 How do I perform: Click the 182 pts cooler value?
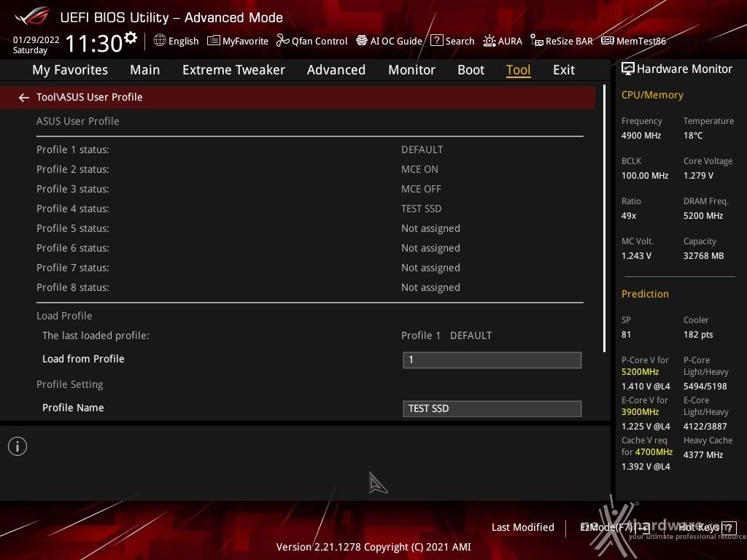(x=698, y=335)
